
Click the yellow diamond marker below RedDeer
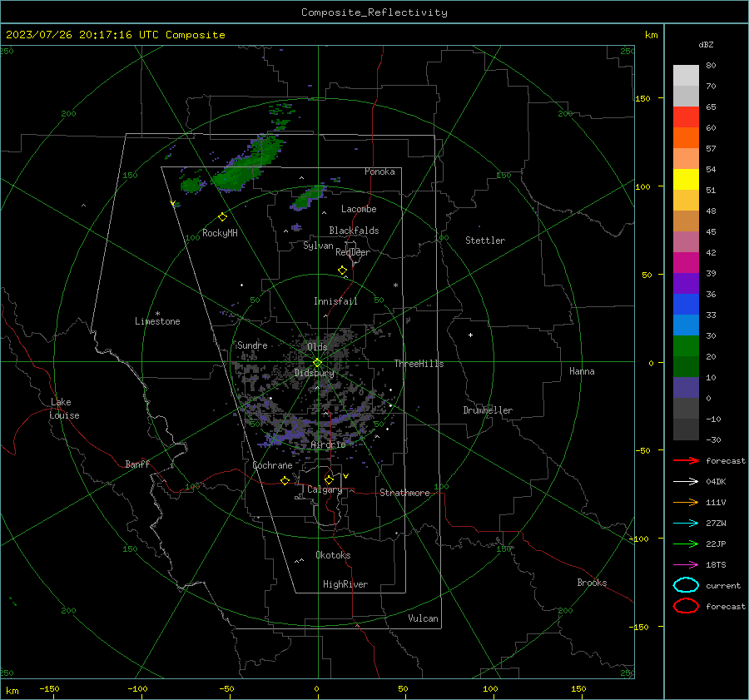click(342, 271)
